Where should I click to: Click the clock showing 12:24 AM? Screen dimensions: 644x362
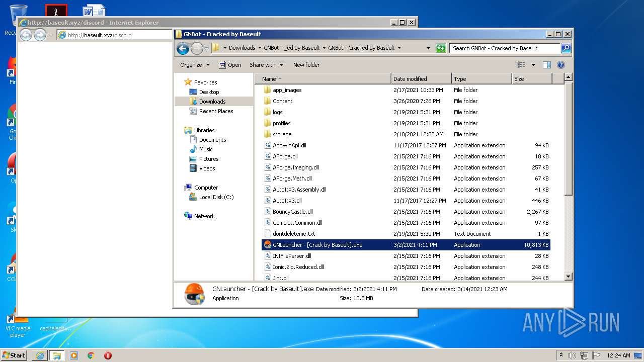tap(618, 355)
